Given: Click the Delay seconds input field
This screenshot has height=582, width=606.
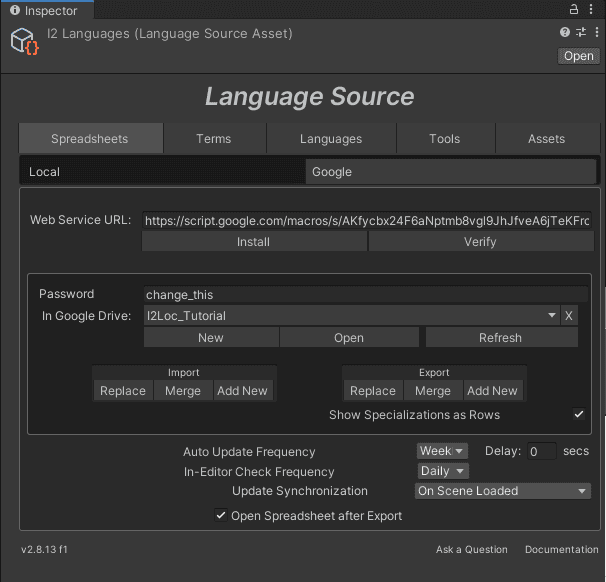Looking at the screenshot, I should click(541, 451).
